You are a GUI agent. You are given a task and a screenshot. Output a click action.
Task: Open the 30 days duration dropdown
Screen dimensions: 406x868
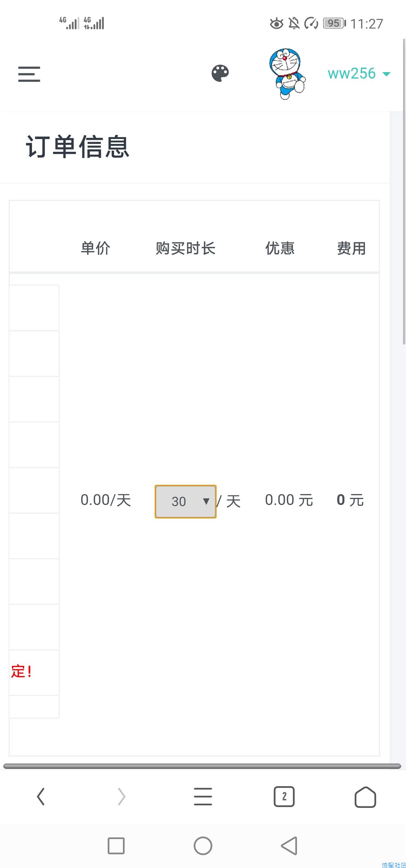coord(186,502)
